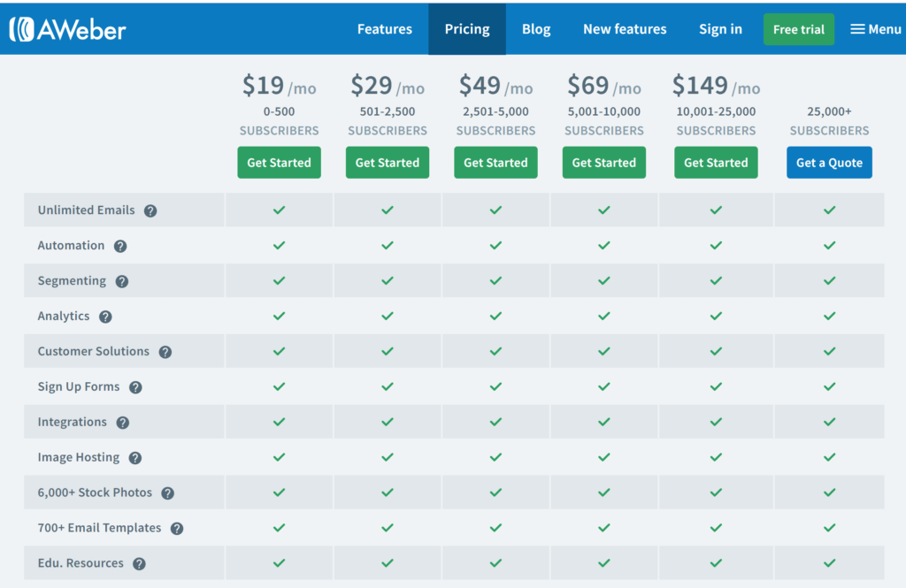This screenshot has width=906, height=588.
Task: Click the 10,001-25,000 subscribers text
Action: tap(716, 121)
